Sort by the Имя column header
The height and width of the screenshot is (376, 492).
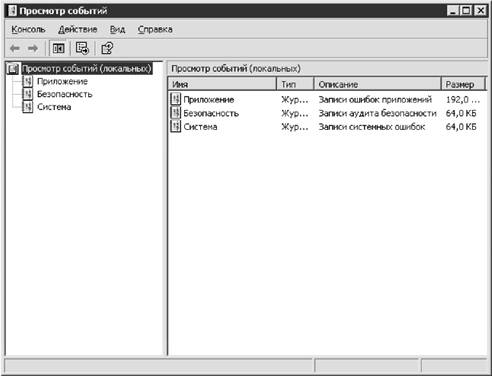tap(222, 84)
